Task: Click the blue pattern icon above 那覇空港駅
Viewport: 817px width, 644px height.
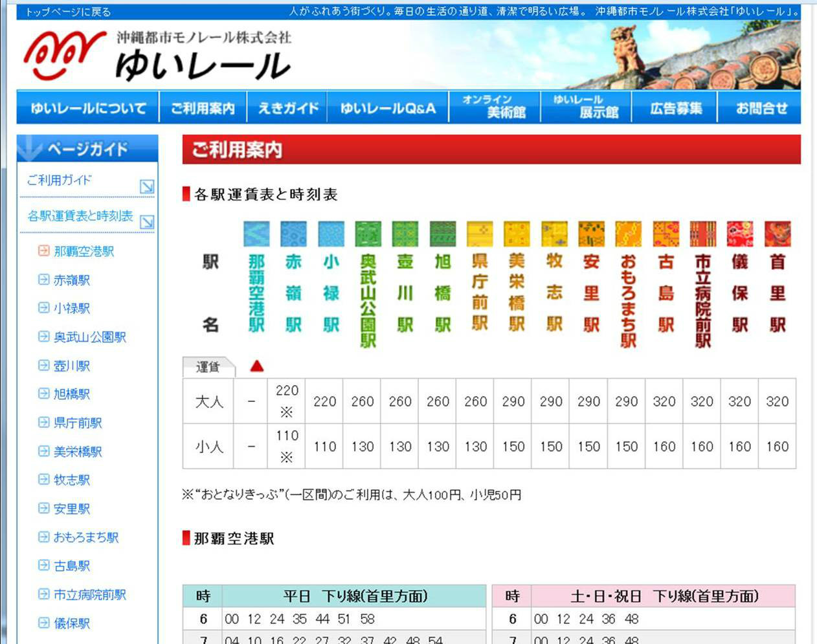Action: pos(256,234)
